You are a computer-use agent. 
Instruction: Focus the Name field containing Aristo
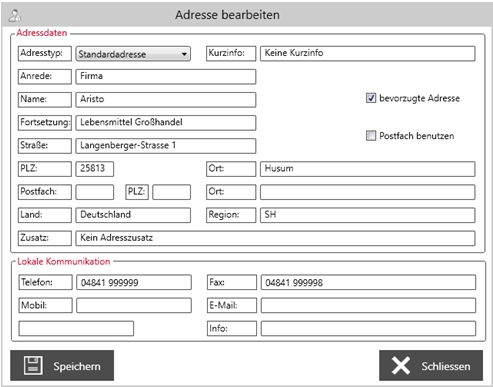166,100
